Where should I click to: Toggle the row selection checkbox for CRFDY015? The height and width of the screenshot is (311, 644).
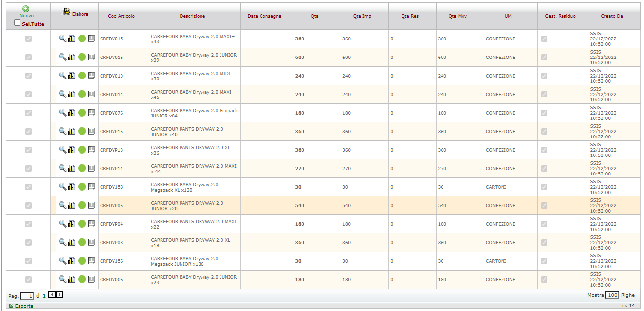(x=28, y=39)
